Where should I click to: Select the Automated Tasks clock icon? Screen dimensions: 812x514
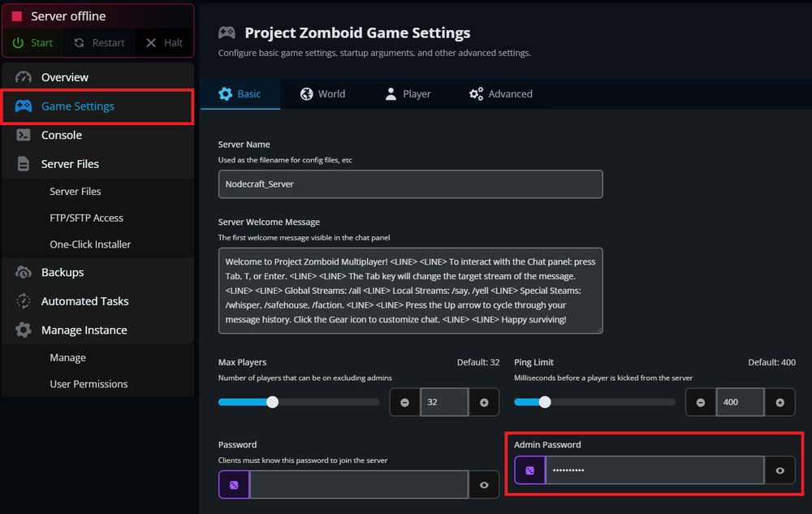coord(24,300)
